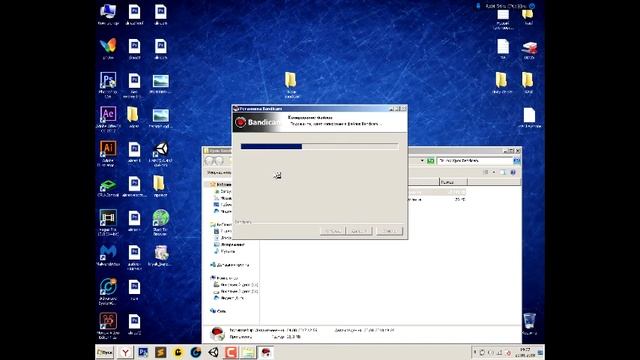Click the installer file icon in details pane
Viewport: 640px width, 360px height.
pyautogui.click(x=217, y=333)
